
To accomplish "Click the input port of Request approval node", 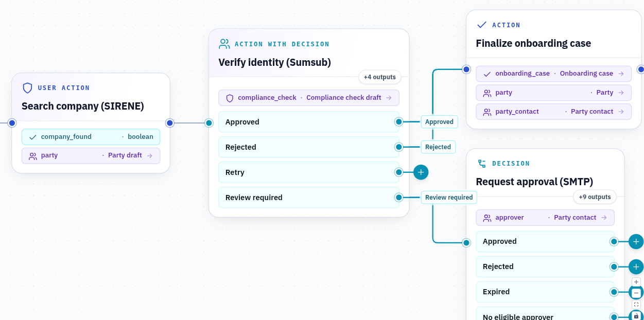I will coord(466,242).
